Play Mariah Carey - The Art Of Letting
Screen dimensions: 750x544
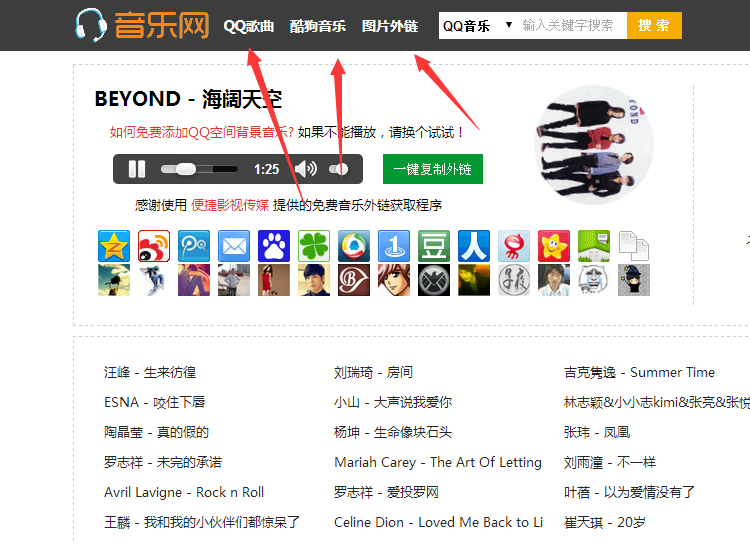coord(438,462)
